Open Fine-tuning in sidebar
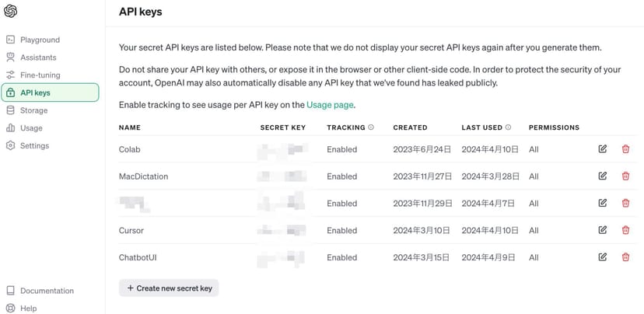This screenshot has height=314, width=644. 40,75
